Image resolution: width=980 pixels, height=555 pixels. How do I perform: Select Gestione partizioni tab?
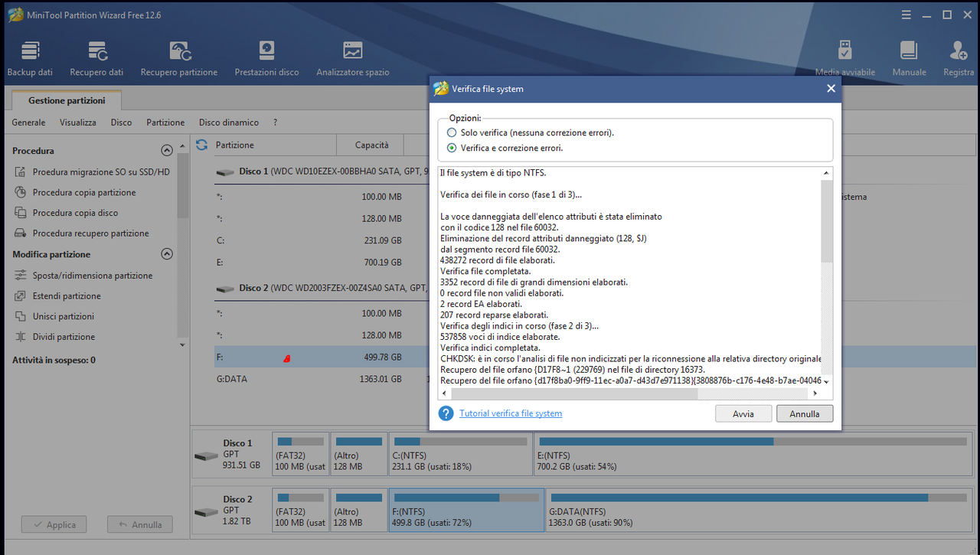(67, 100)
